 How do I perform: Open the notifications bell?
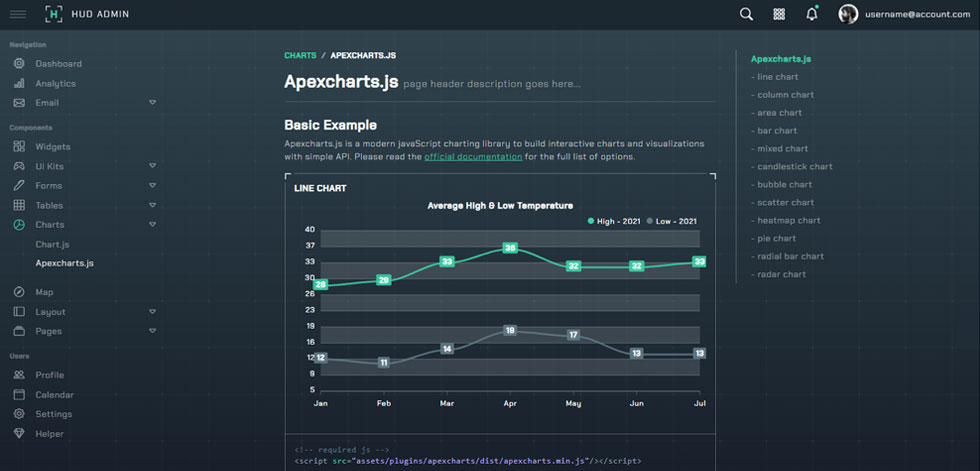pyautogui.click(x=812, y=14)
